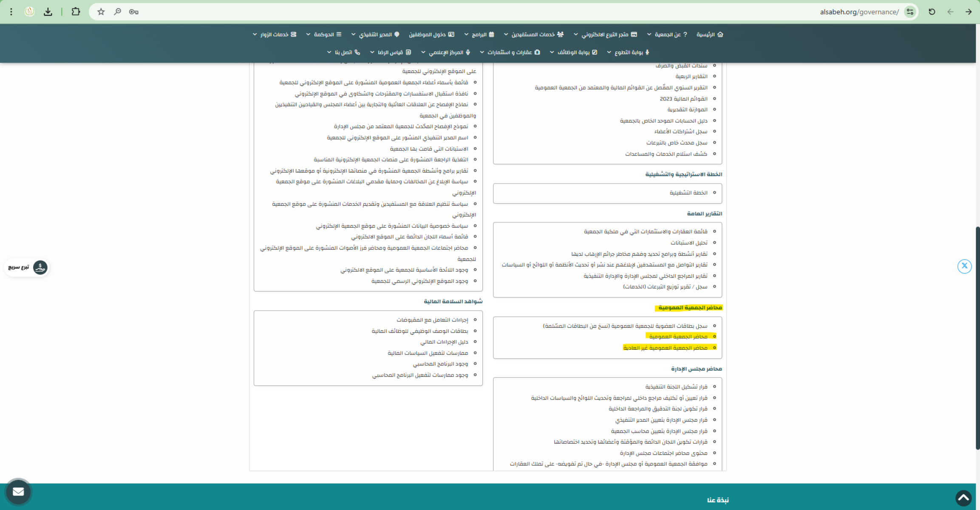This screenshot has height=510, width=980.
Task: Open the highlighted link محاضر الجمعية العمومية غير العادية
Action: (x=665, y=348)
